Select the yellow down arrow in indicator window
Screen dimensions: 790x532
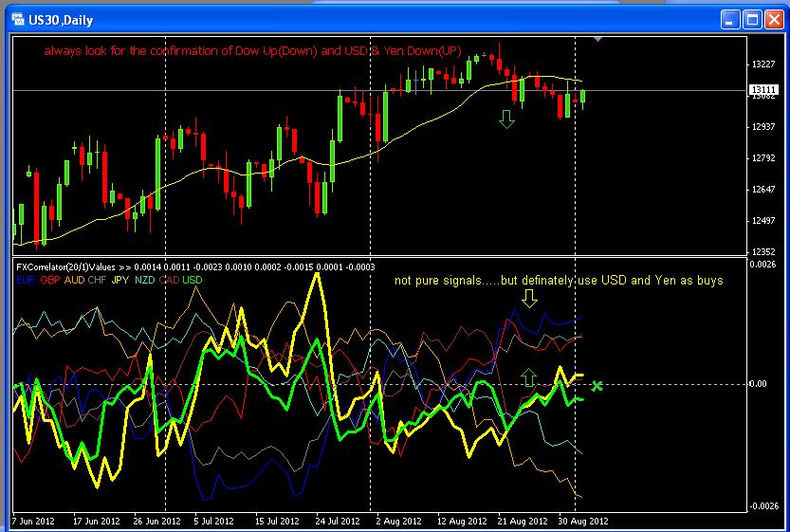[529, 298]
